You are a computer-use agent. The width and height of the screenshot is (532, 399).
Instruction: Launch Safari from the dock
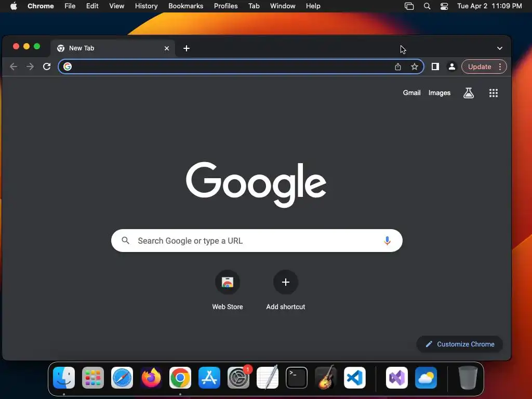[122, 378]
